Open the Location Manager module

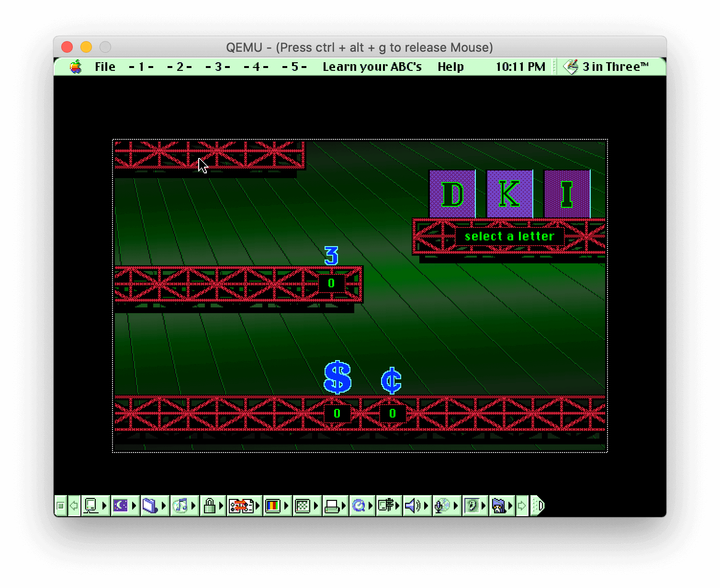(245, 506)
